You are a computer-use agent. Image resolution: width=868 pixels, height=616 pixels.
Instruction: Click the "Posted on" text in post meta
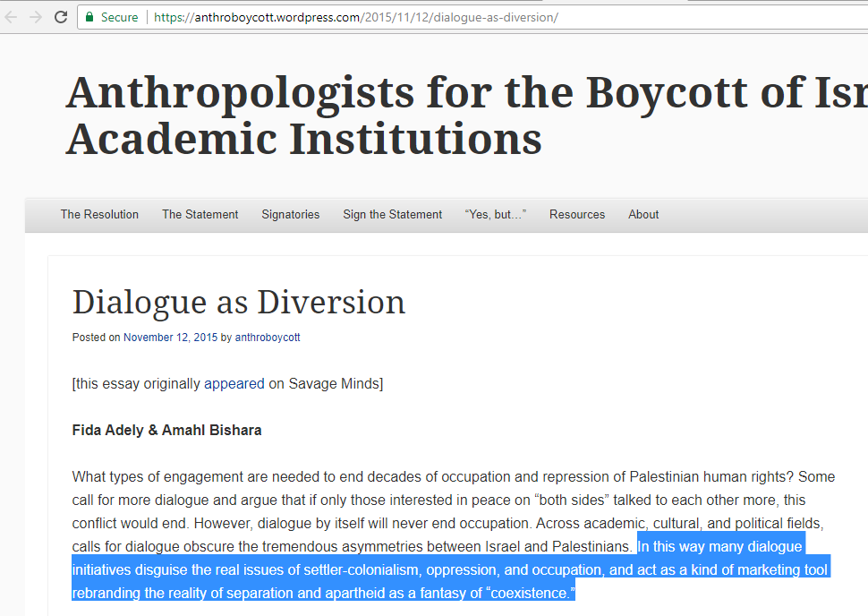96,338
